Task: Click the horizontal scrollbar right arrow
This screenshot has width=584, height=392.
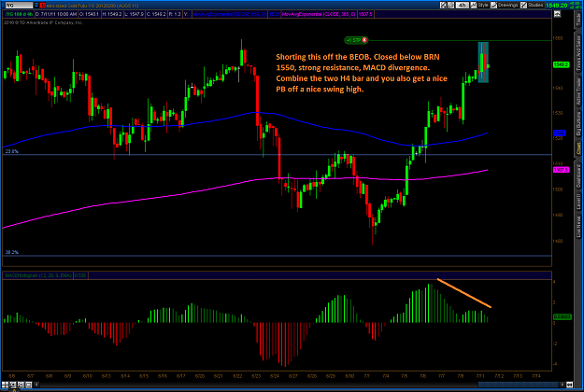Action: point(563,385)
